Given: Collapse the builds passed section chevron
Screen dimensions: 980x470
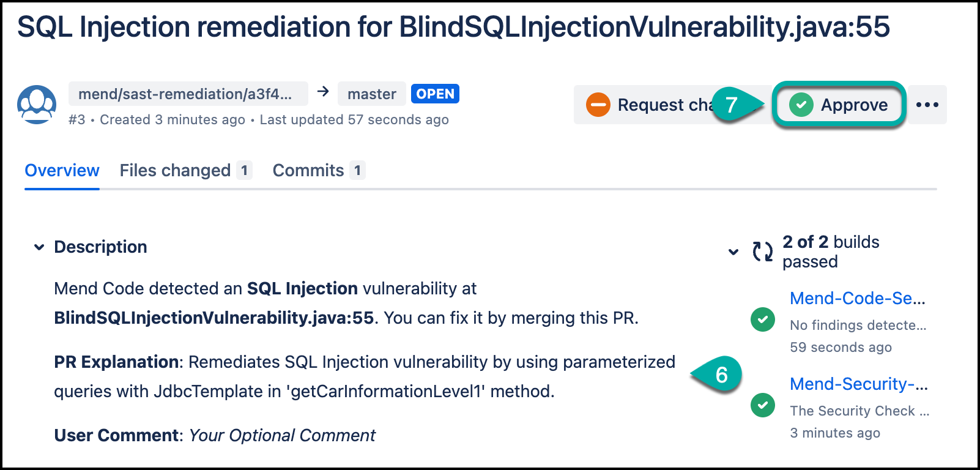Looking at the screenshot, I should (733, 252).
